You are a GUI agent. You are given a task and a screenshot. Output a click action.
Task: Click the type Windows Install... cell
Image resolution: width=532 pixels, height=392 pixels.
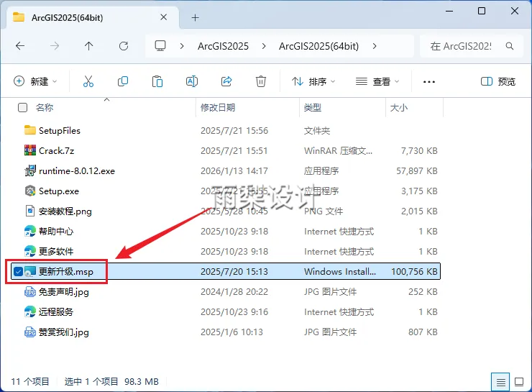(x=340, y=271)
